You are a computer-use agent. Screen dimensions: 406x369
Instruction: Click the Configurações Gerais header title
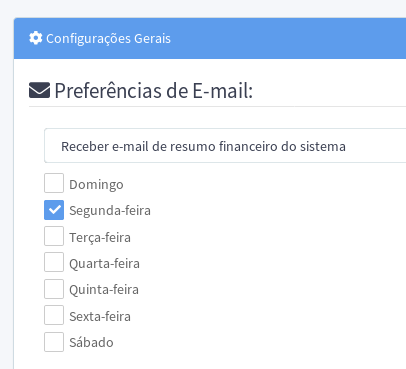coord(108,39)
